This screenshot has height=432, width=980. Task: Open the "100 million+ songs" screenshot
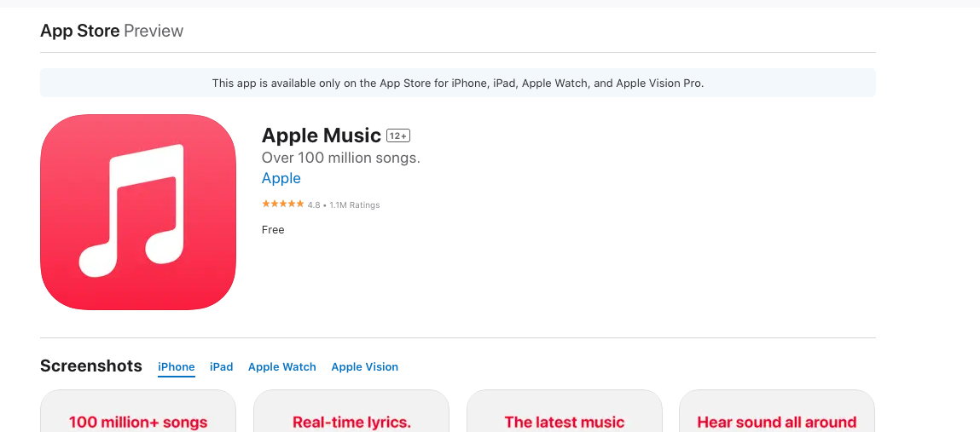pos(138,415)
